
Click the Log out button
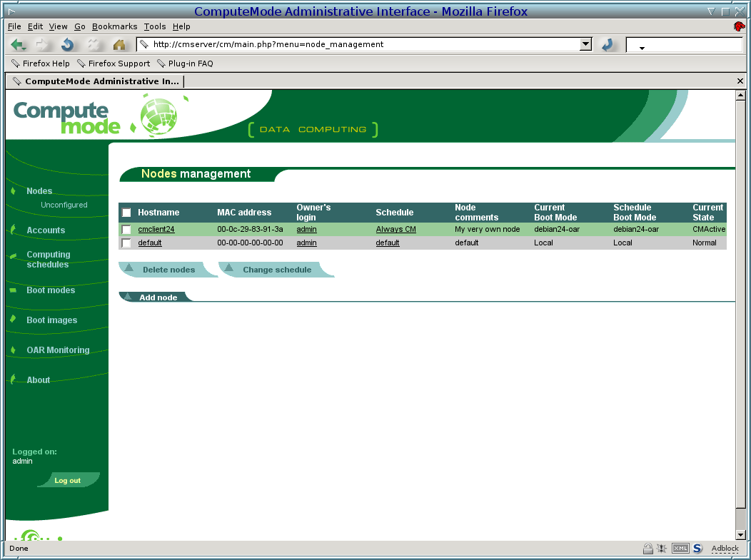click(x=68, y=480)
